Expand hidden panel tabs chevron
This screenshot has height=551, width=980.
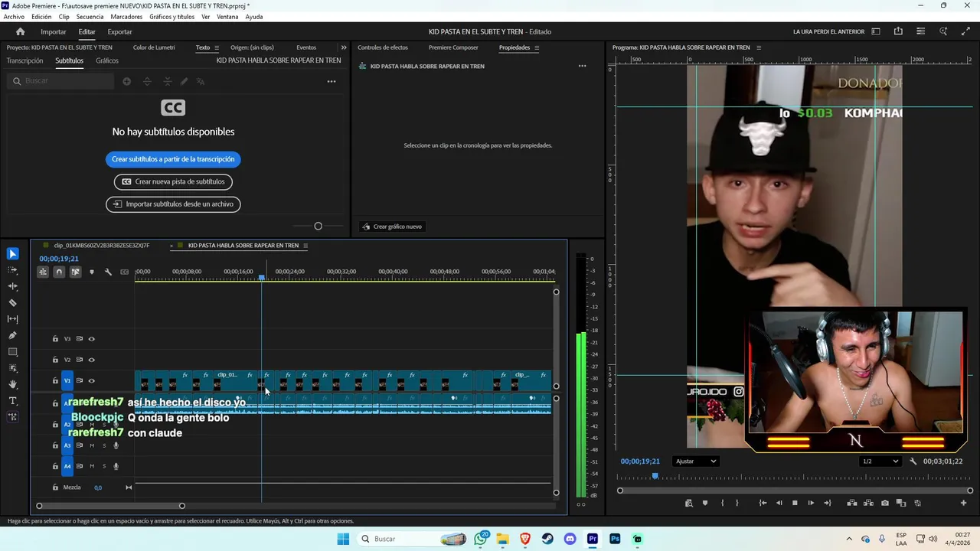tap(344, 47)
